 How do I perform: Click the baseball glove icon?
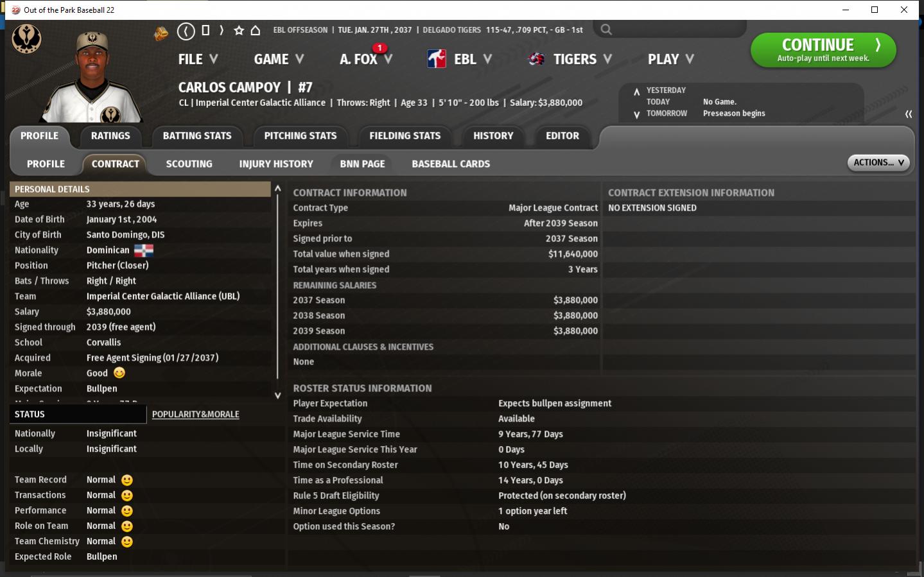pyautogui.click(x=161, y=33)
